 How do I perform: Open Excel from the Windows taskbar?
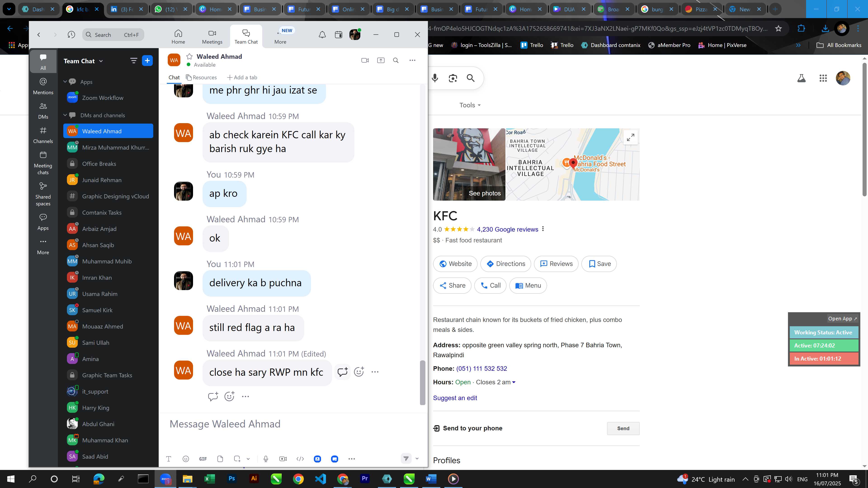pyautogui.click(x=210, y=479)
